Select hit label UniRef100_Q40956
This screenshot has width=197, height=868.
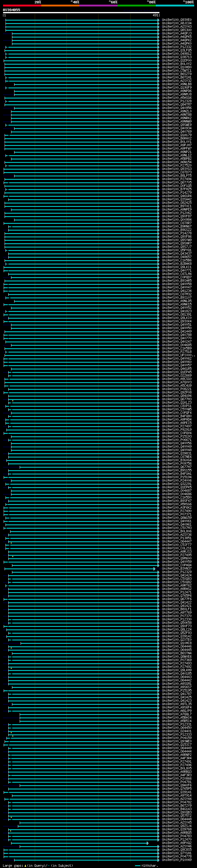click(x=176, y=108)
